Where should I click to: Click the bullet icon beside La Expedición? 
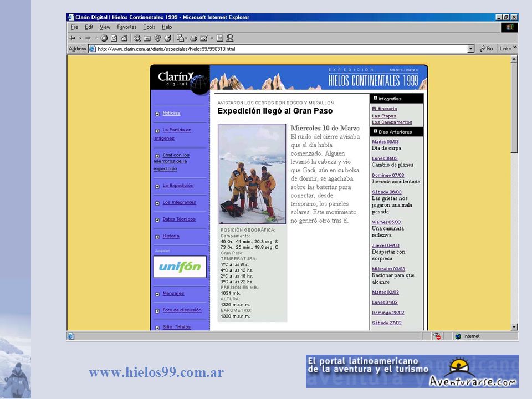coord(157,187)
